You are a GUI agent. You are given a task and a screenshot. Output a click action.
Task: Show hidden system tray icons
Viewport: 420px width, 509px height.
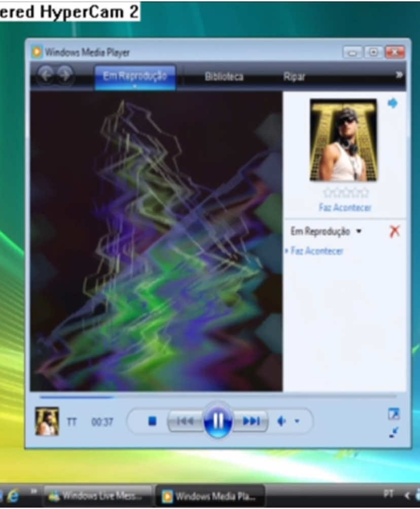[407, 495]
